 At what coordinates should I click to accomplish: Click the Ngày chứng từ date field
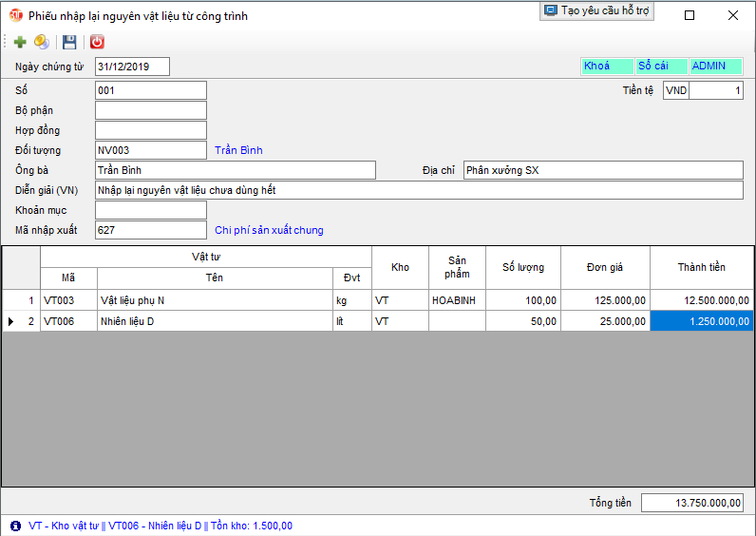(132, 67)
